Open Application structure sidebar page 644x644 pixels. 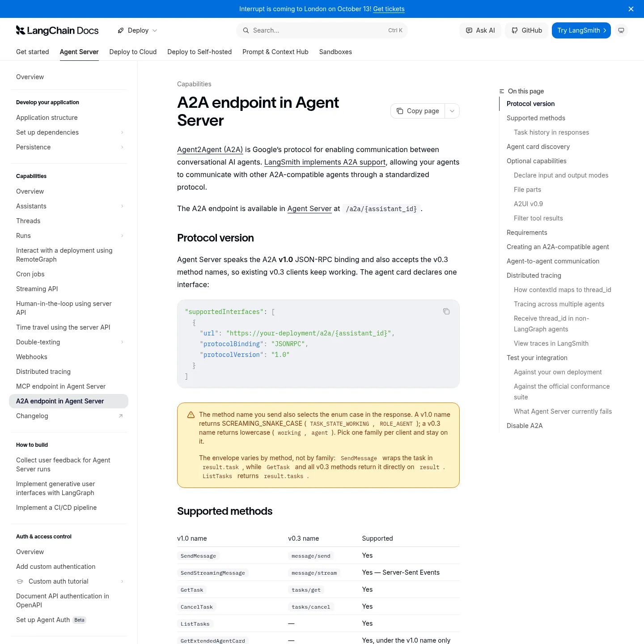coord(68,118)
